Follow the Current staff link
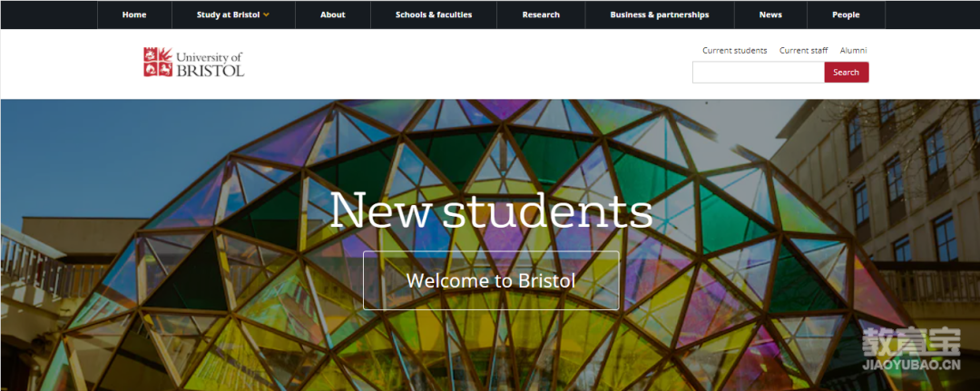This screenshot has width=980, height=391. coord(803,51)
